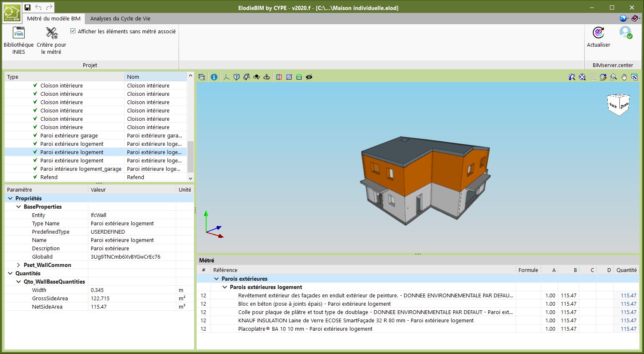
Task: Click the GlobalId value 3Ug9TNCmb6XvBYGwCrEc76
Action: [x=125, y=257]
